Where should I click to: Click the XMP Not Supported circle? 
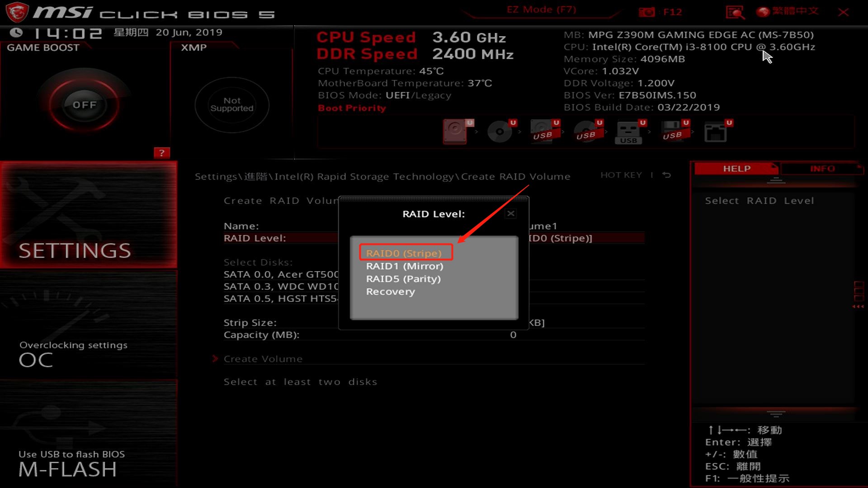[x=231, y=105]
